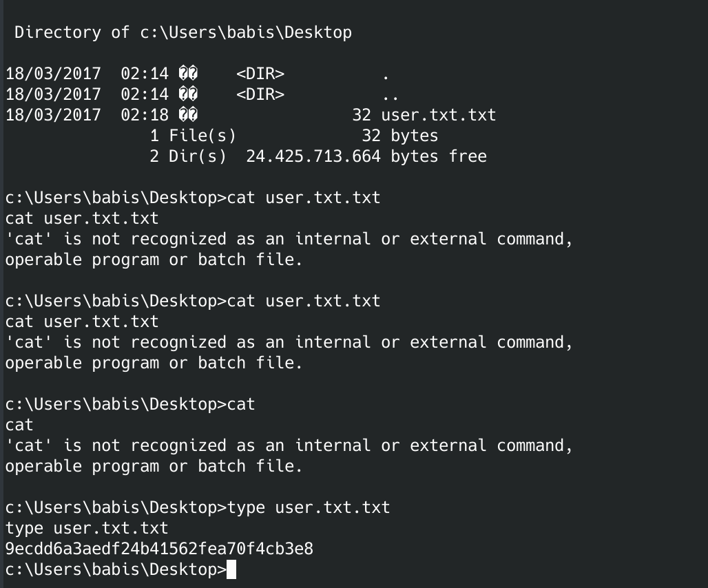Click the echoed "type user.txt.txt" output line
708x588 pixels.
[87, 529]
